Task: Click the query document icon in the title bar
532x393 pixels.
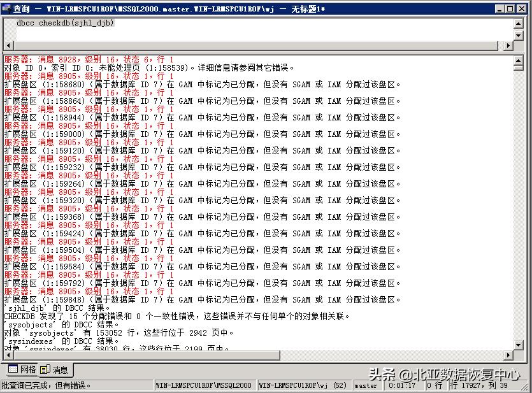Action: click(6, 8)
